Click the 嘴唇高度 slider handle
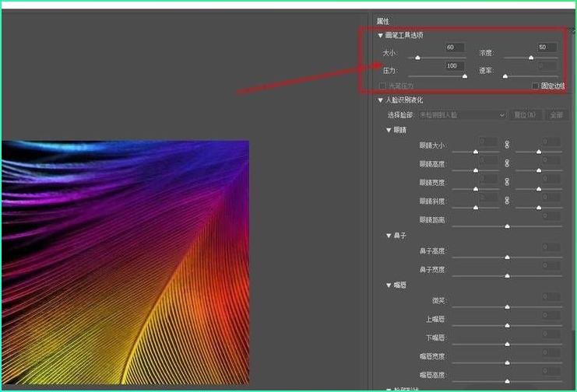This screenshot has width=577, height=392. tap(507, 381)
